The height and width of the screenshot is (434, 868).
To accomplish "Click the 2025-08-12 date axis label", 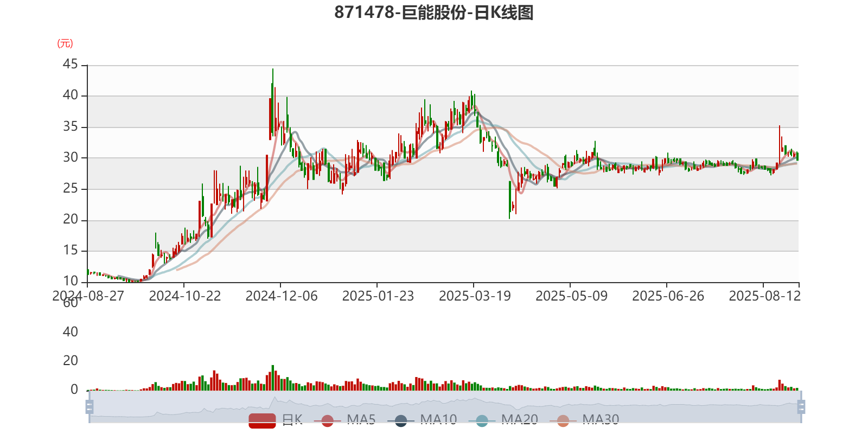I will coord(764,296).
